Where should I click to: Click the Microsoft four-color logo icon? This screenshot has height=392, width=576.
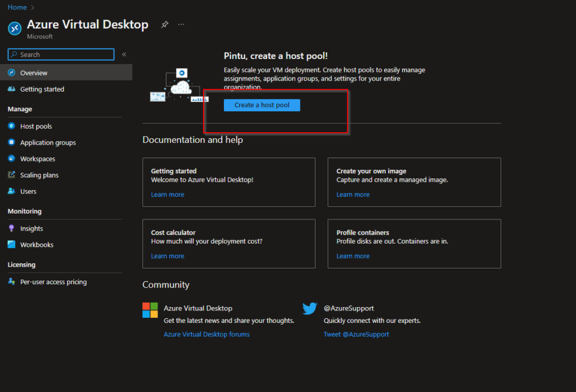[x=150, y=310]
